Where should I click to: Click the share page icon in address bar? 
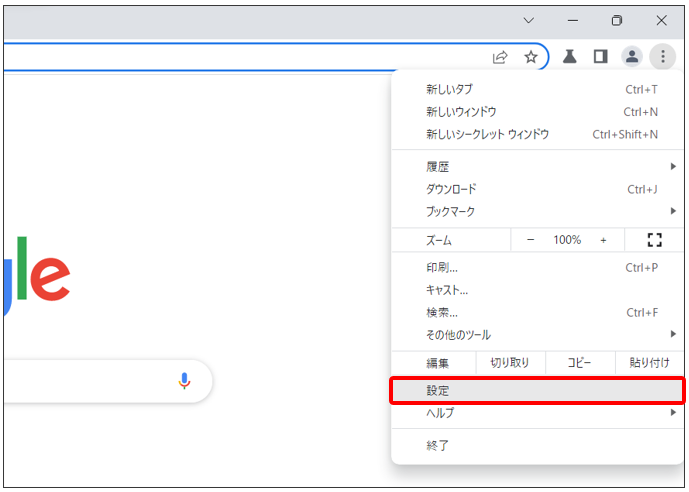click(x=500, y=57)
